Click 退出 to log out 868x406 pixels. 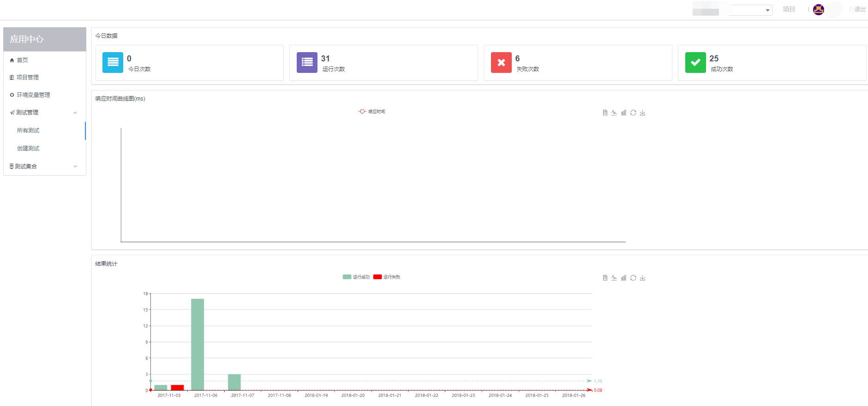860,9
